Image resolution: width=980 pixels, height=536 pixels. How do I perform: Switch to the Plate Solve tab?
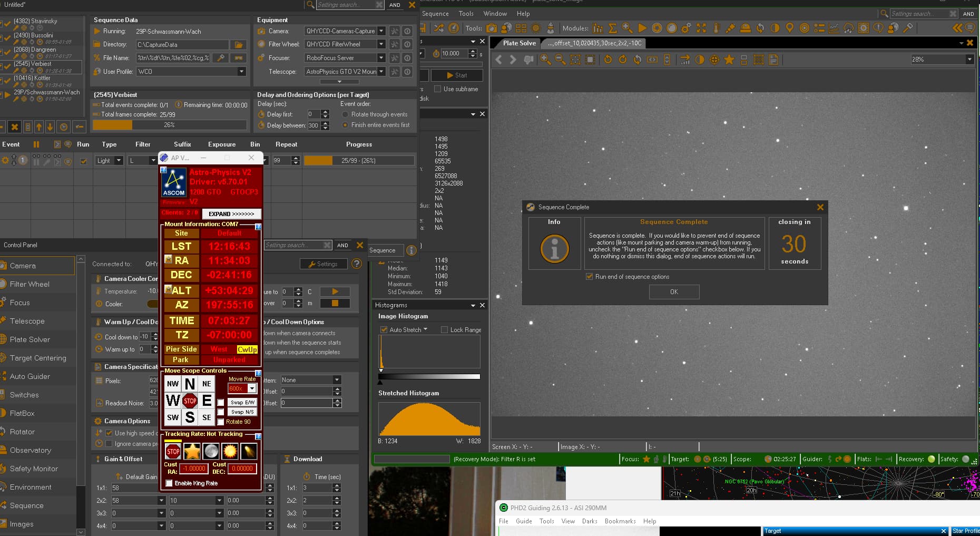(519, 43)
